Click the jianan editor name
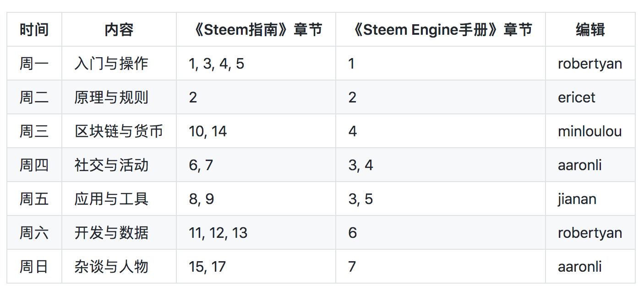This screenshot has height=290, width=644. point(577,199)
